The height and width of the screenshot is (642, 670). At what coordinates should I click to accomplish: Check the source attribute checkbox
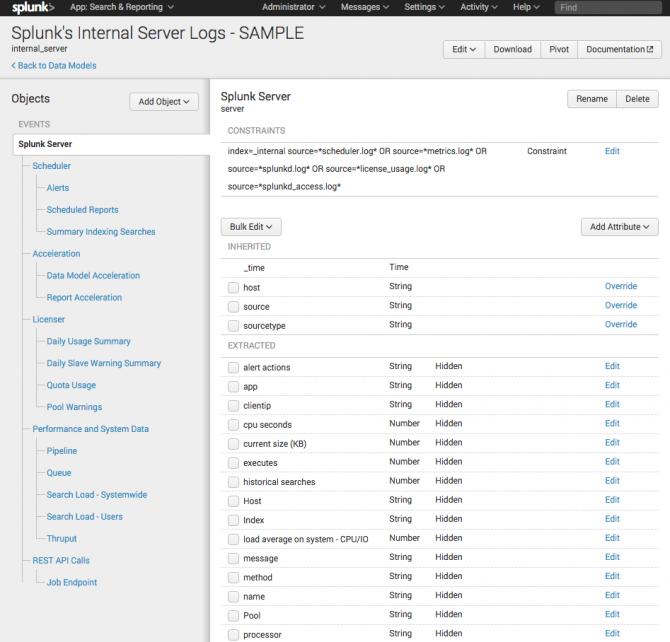coord(233,307)
